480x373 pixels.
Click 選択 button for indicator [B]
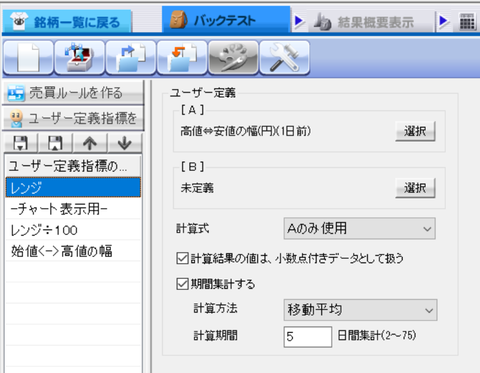pyautogui.click(x=415, y=188)
